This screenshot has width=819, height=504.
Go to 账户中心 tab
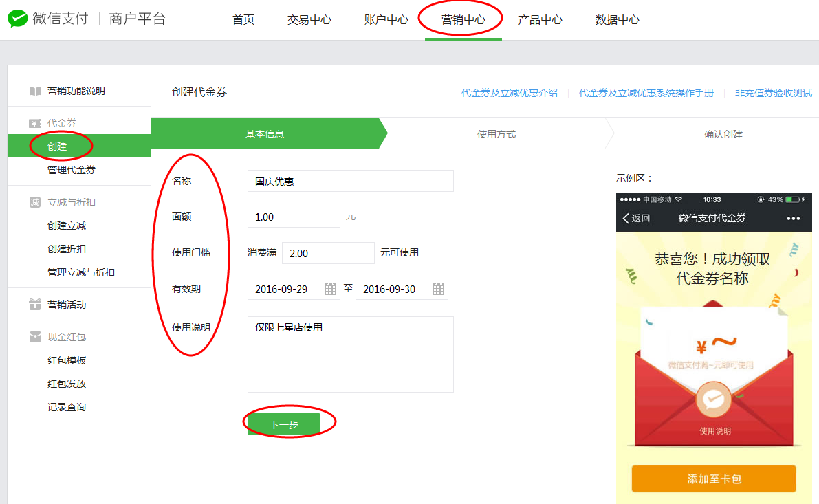click(x=386, y=20)
